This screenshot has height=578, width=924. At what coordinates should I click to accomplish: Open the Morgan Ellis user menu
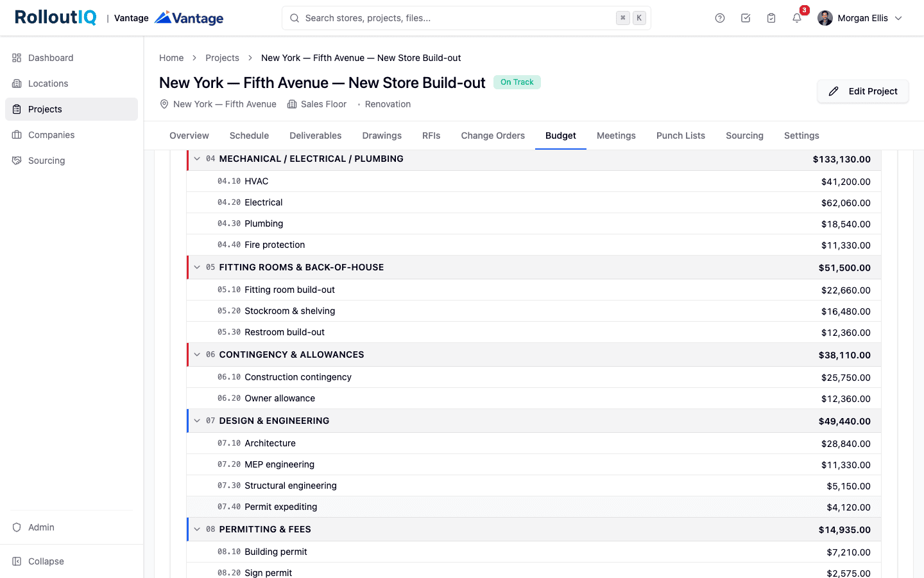860,18
